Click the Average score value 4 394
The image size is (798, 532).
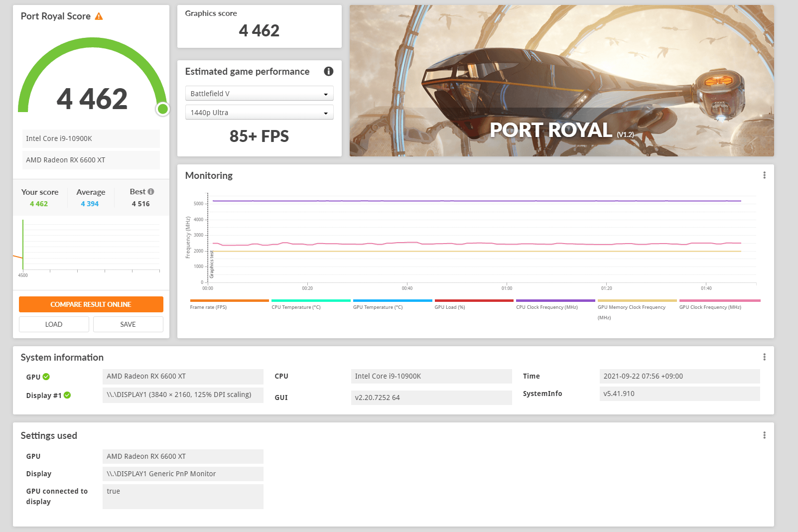coord(90,204)
